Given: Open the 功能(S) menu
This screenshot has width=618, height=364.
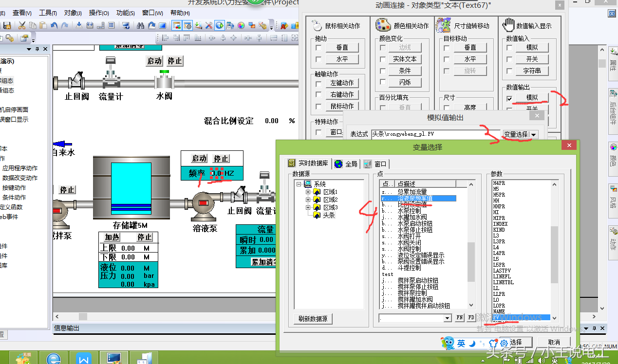Looking at the screenshot, I should coord(126,13).
